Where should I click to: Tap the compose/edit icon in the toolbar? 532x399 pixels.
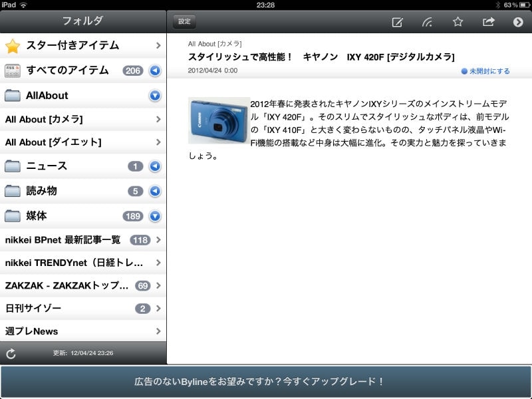tap(397, 22)
